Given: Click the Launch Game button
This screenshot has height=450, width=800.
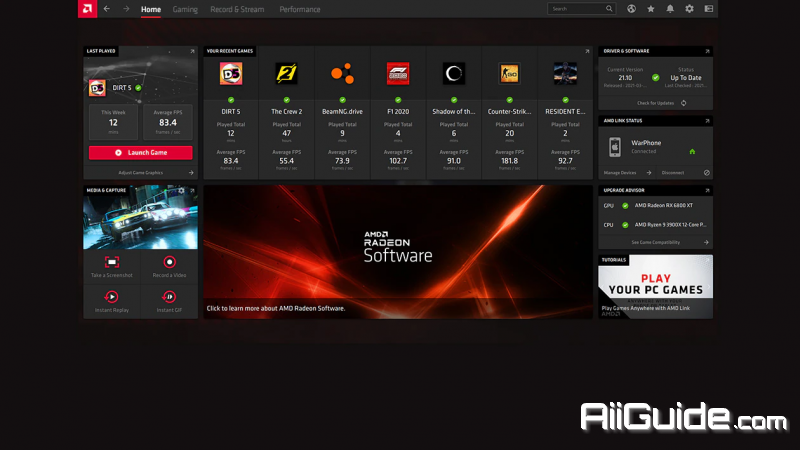Looking at the screenshot, I should coord(140,153).
